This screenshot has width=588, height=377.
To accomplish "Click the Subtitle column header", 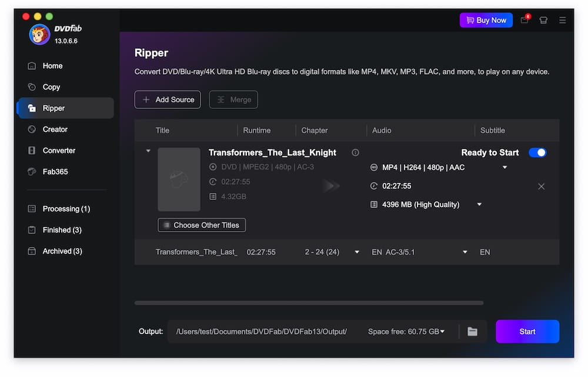I will point(492,130).
